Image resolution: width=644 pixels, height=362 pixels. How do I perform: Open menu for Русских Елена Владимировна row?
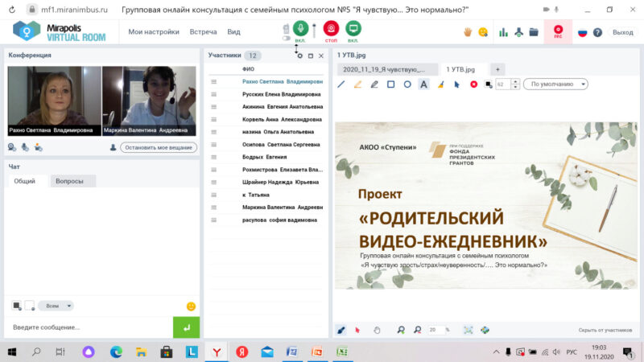click(x=213, y=94)
